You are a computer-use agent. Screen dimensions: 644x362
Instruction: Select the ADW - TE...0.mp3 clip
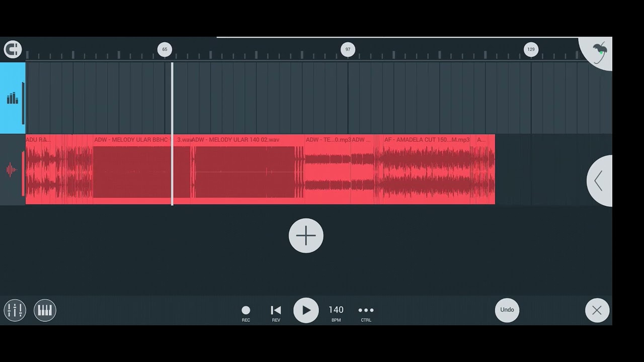pyautogui.click(x=328, y=169)
